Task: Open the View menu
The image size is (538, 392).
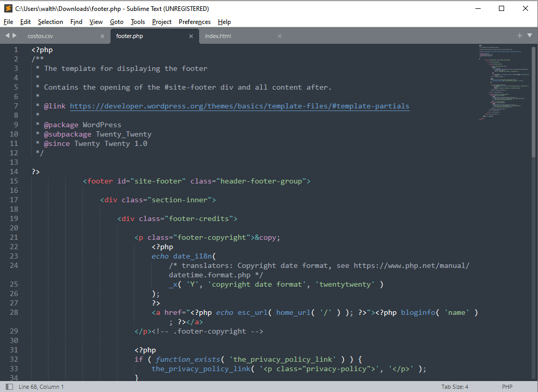Action: [x=96, y=22]
